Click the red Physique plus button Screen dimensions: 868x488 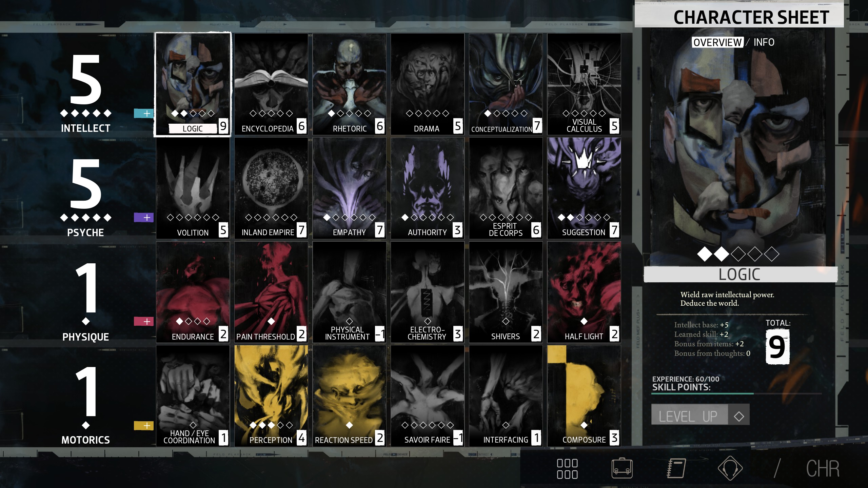(x=143, y=321)
